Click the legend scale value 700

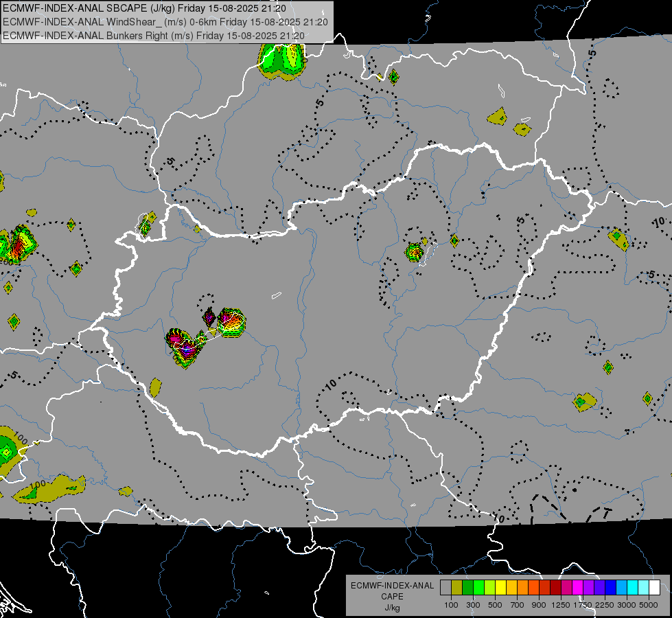pyautogui.click(x=518, y=605)
